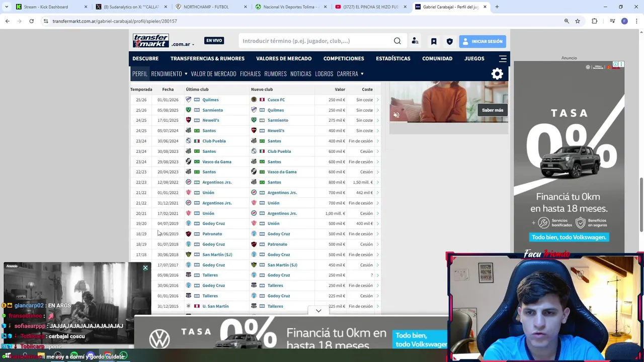The width and height of the screenshot is (644, 362).
Task: Click the 1,50 mill. € cost value
Action: pos(363,182)
